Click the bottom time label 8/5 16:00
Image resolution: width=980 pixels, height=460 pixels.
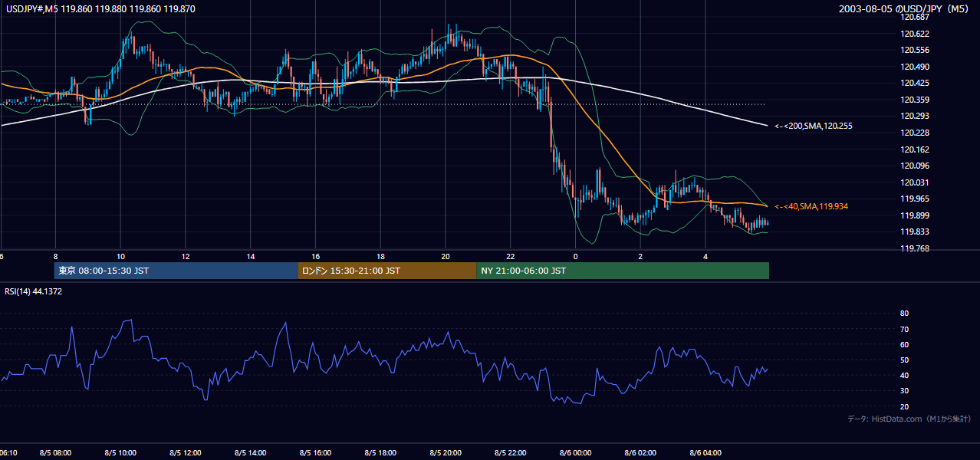click(x=315, y=453)
